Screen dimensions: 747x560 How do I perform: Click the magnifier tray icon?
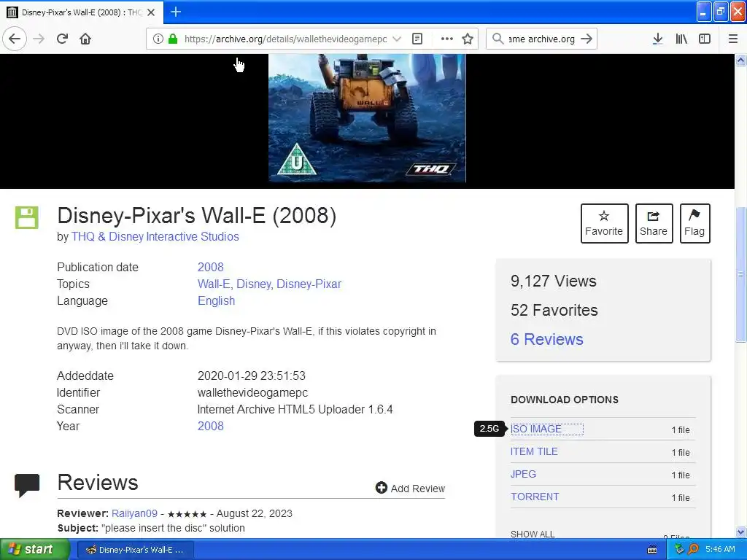693,550
